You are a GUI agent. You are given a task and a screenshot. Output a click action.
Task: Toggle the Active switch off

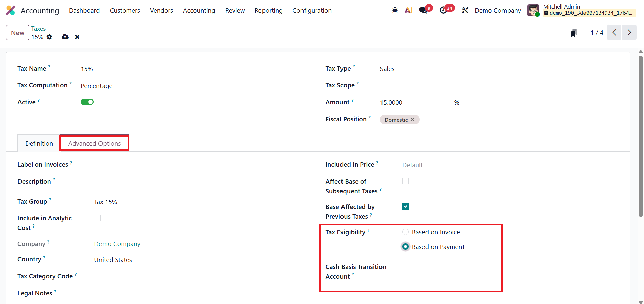click(87, 102)
